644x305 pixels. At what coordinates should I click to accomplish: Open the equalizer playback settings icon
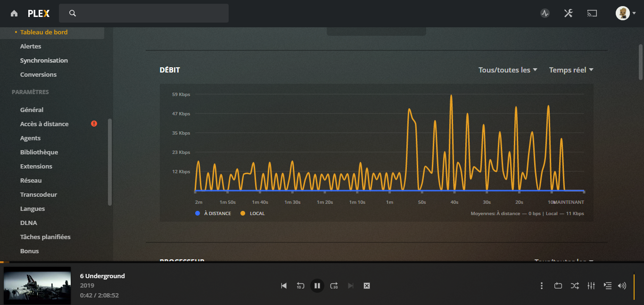(591, 286)
